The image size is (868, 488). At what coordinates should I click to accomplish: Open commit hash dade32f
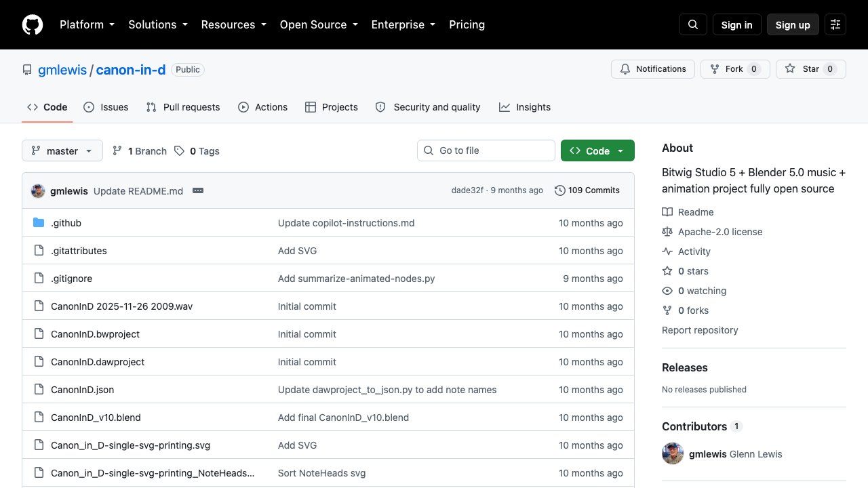[x=467, y=190]
